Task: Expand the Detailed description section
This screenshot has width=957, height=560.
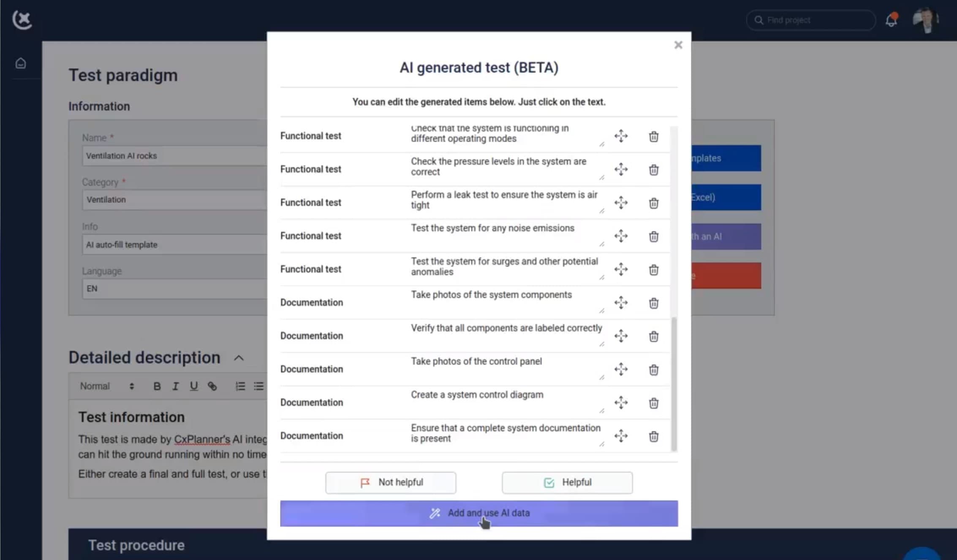Action: (x=238, y=358)
